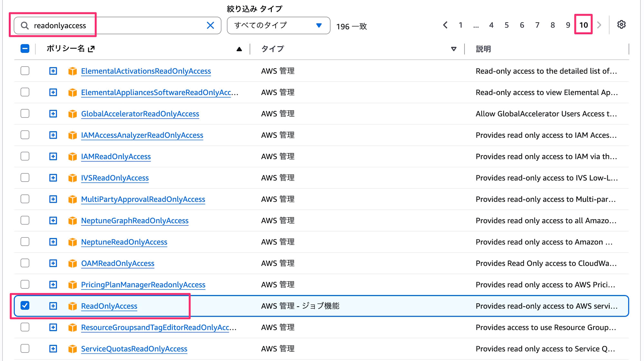Jump to results page 6
The image size is (644, 361).
[x=522, y=25]
